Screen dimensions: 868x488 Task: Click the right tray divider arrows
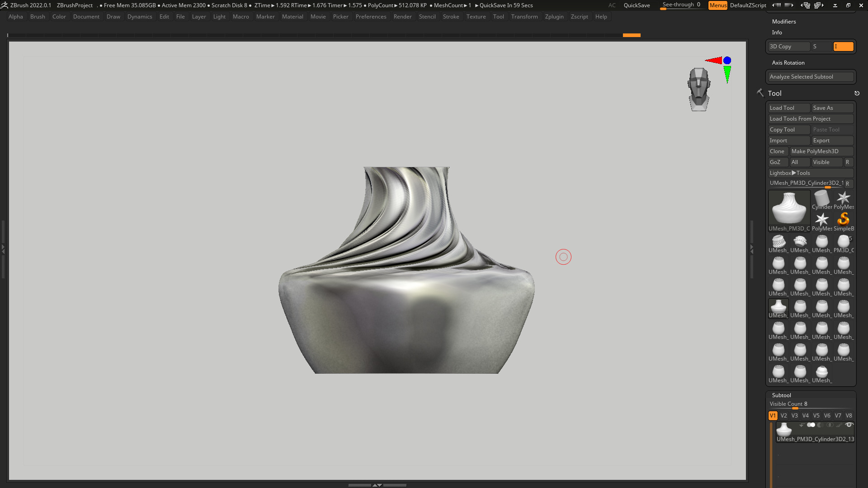coord(752,249)
